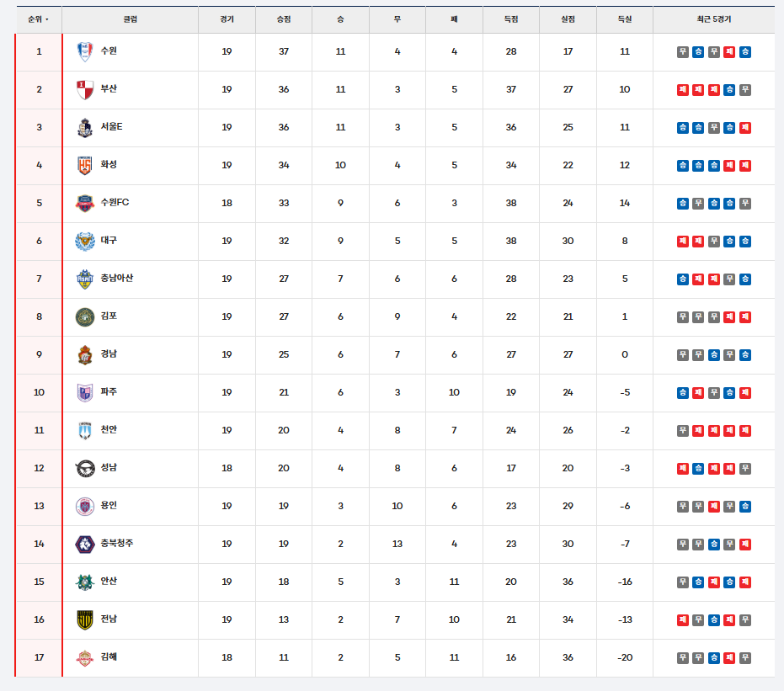784x691 pixels.
Task: Click 수원's most recent result badge
Action: click(745, 52)
